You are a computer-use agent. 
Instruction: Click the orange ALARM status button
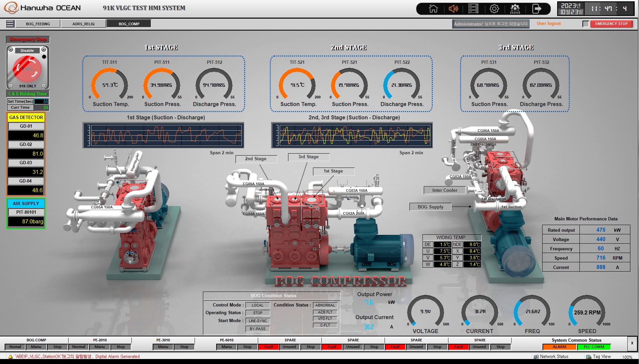(559, 347)
